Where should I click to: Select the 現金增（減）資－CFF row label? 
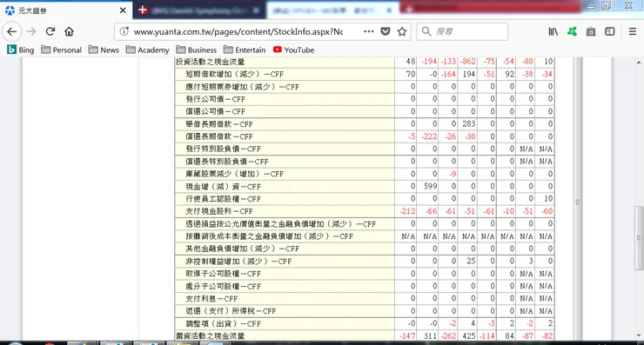[223, 186]
